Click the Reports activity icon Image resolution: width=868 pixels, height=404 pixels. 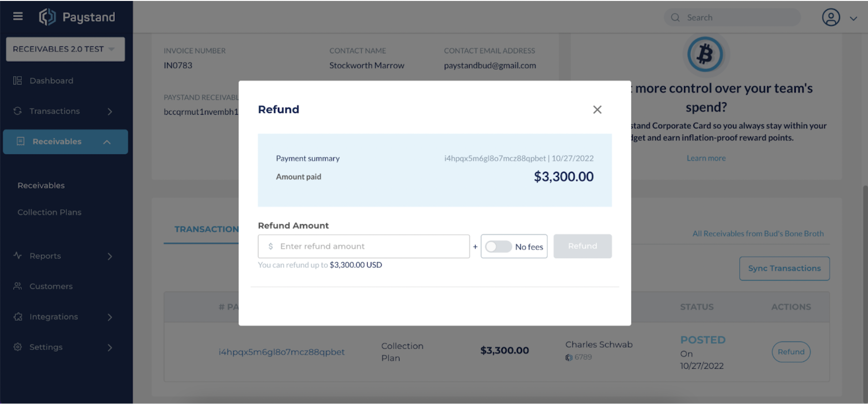(x=18, y=255)
